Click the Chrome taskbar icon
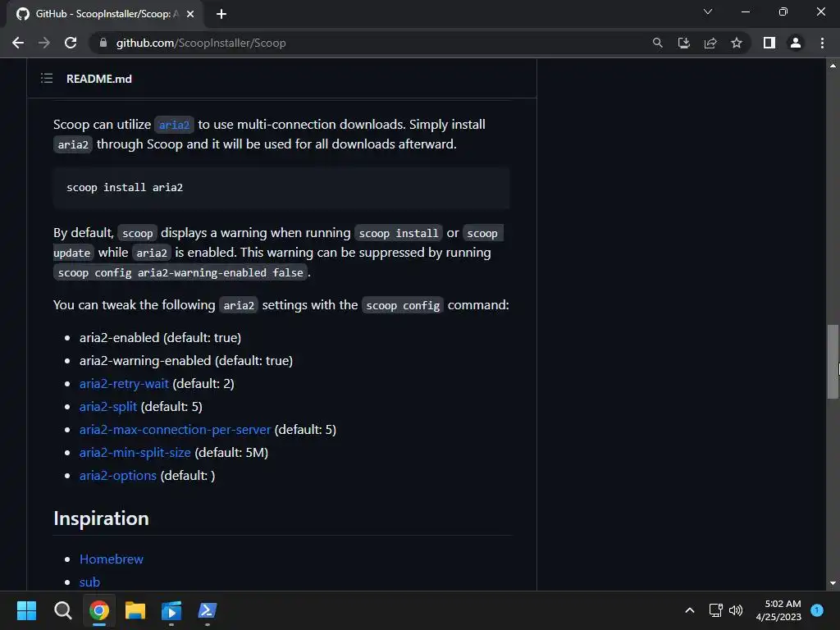The height and width of the screenshot is (630, 840). [99, 610]
